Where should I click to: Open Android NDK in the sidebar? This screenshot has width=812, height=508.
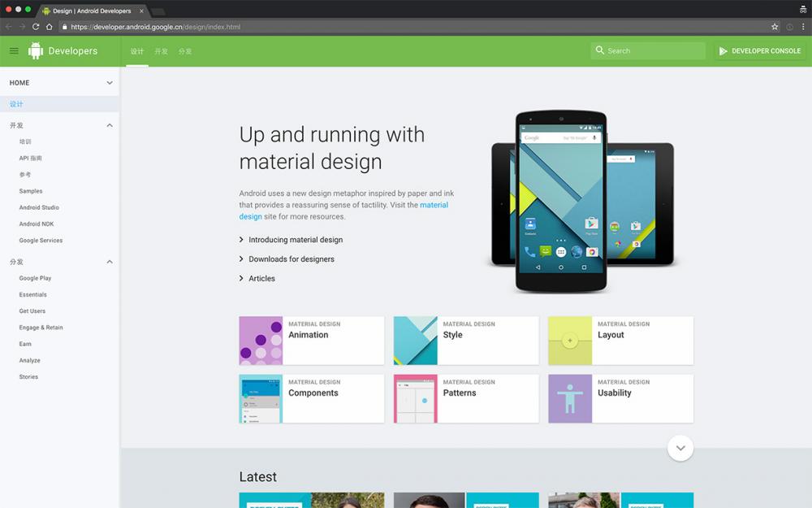37,224
